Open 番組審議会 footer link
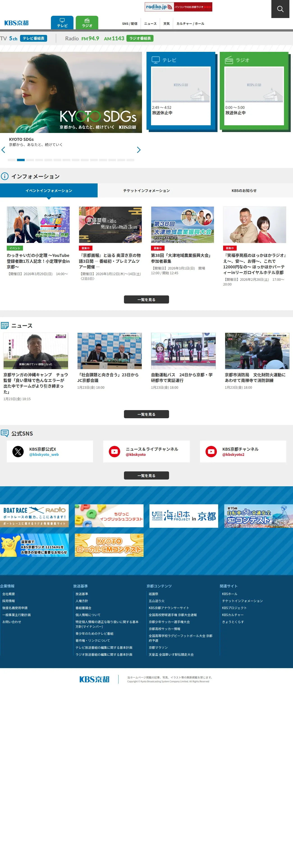 pos(84,608)
